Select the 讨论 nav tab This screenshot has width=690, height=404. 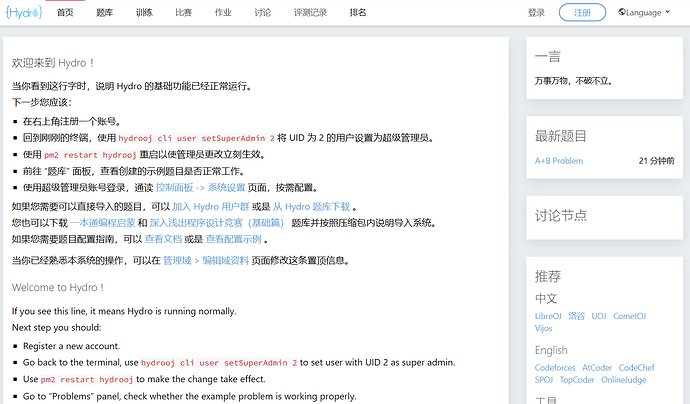[263, 13]
